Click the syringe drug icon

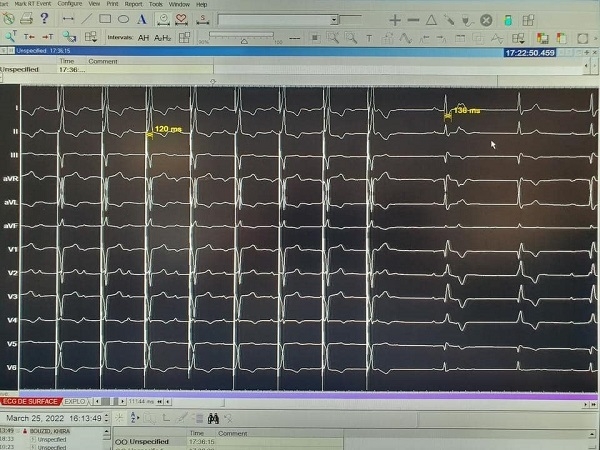point(449,20)
